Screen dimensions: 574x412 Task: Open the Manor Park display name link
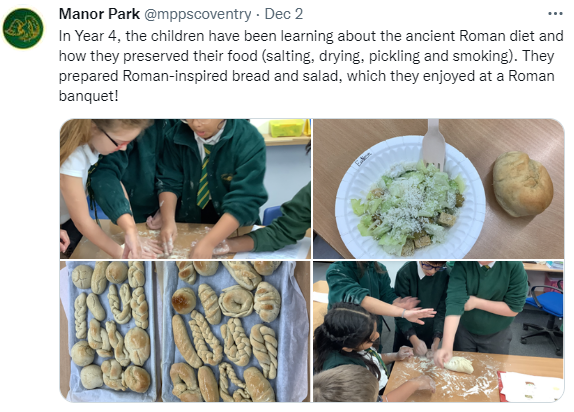pos(99,14)
